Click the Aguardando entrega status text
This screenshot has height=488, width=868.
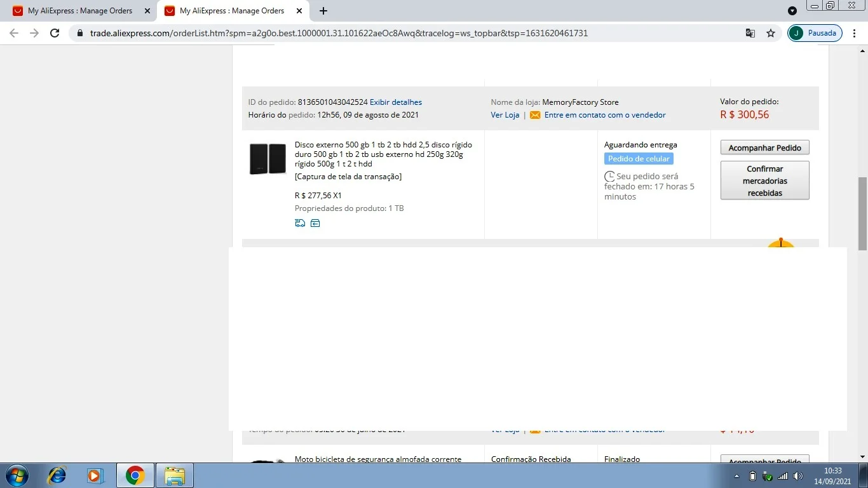(641, 145)
